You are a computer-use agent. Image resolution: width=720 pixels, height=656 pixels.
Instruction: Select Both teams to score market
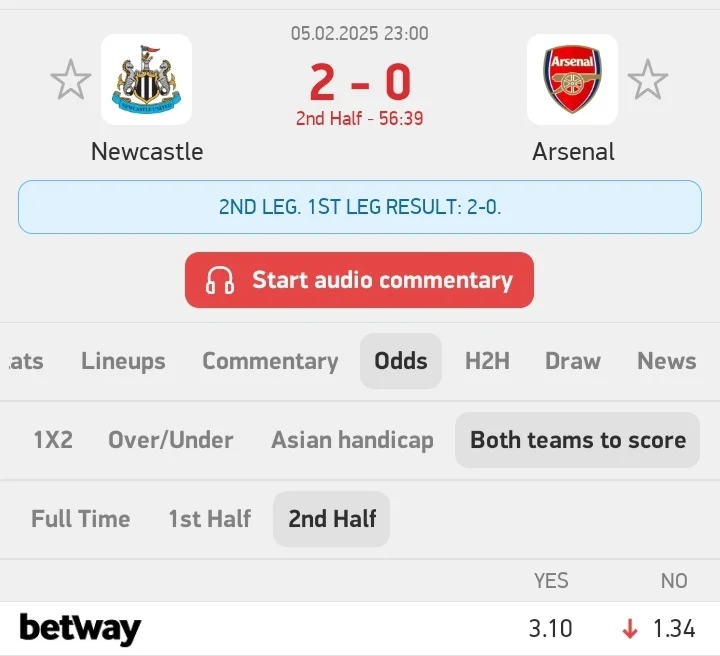(577, 440)
